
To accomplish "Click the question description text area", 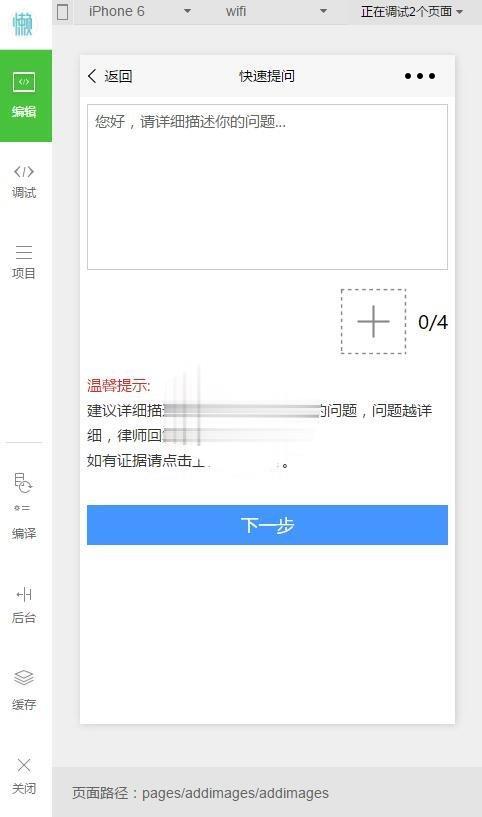I will pos(267,187).
